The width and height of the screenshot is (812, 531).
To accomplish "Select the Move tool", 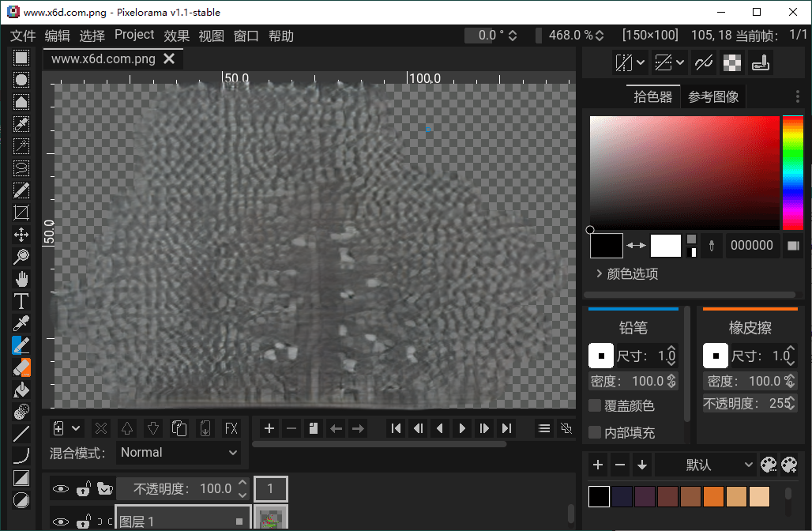I will point(21,235).
